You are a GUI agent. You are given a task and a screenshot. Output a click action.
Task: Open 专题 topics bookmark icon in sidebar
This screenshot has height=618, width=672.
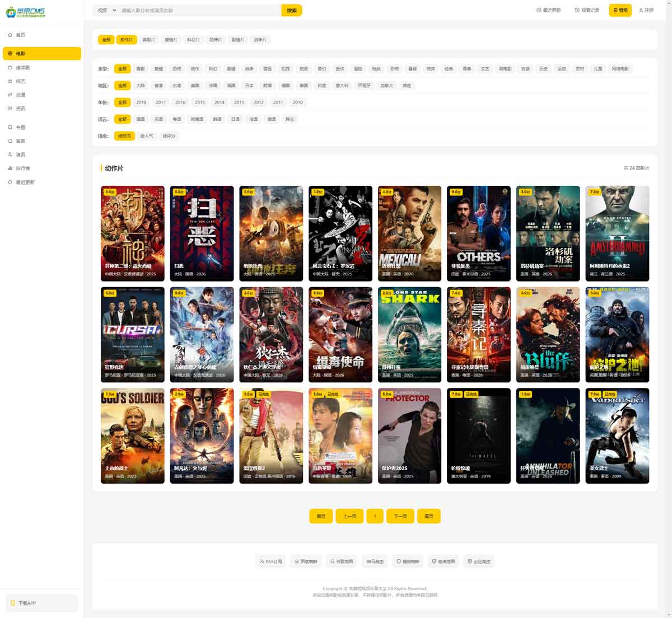pos(10,127)
